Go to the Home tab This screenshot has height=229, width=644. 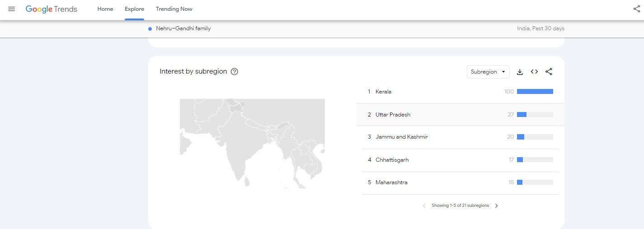(105, 9)
